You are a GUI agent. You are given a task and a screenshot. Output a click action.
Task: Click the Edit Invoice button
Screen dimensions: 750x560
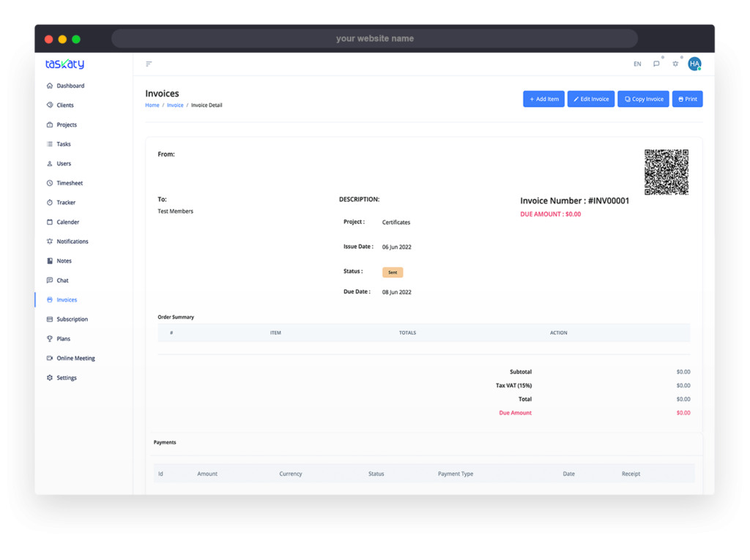[590, 99]
